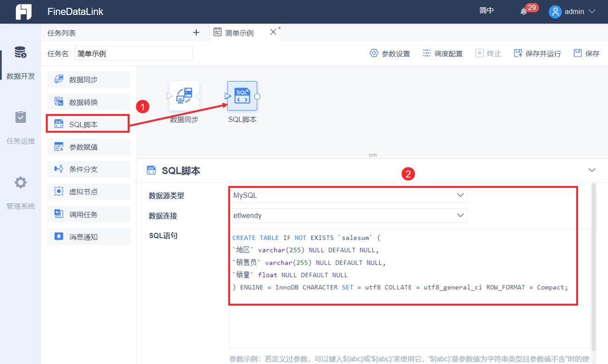
Task: Click the 参数赋值 palette icon
Action: [59, 147]
